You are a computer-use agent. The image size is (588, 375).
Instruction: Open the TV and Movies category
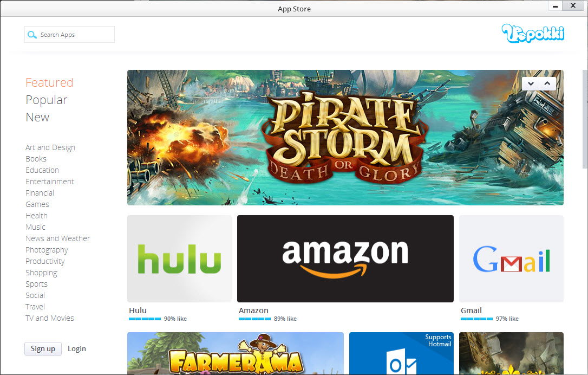[49, 318]
